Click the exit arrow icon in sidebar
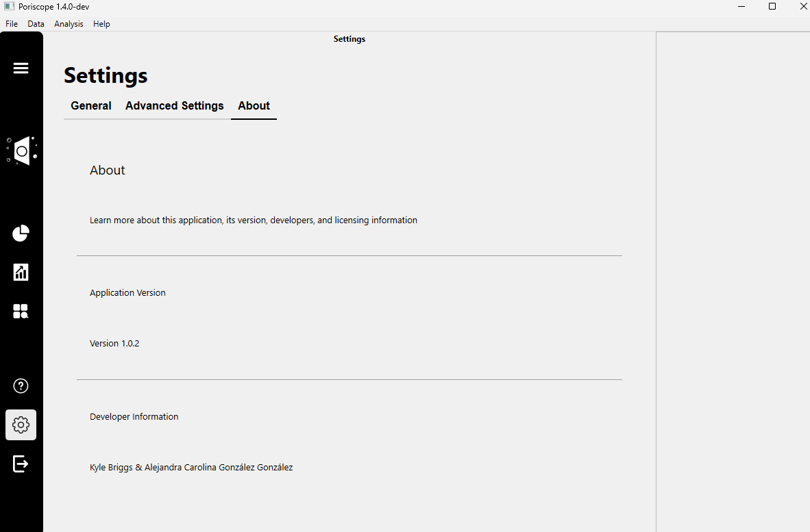This screenshot has height=532, width=810. (x=21, y=464)
